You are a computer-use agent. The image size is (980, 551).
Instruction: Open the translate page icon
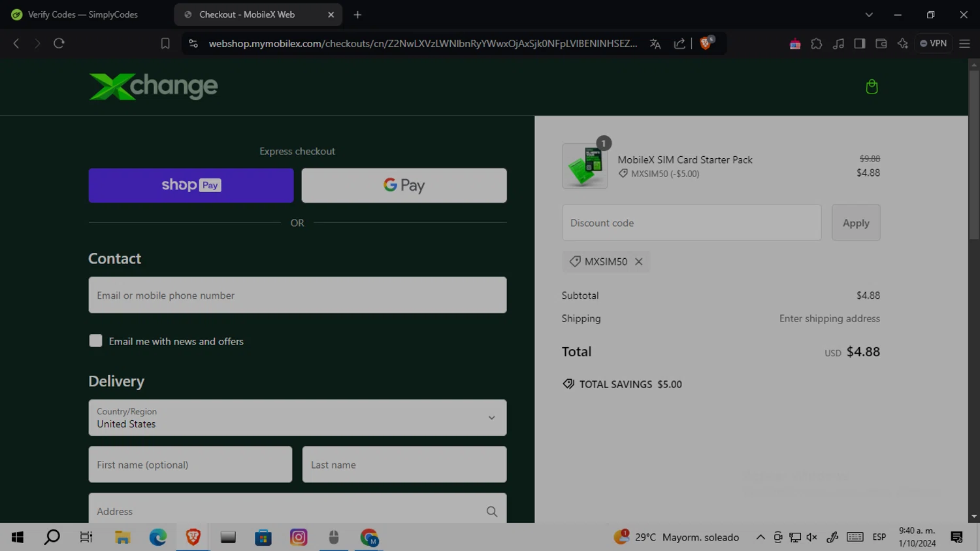pos(655,44)
